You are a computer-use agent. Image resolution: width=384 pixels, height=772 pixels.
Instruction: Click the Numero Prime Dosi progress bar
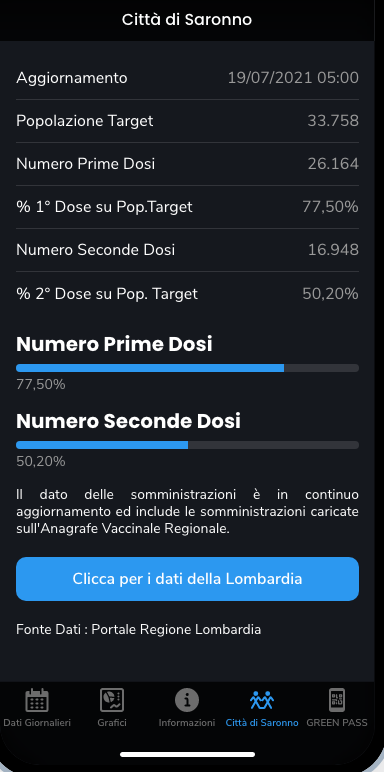[188, 368]
